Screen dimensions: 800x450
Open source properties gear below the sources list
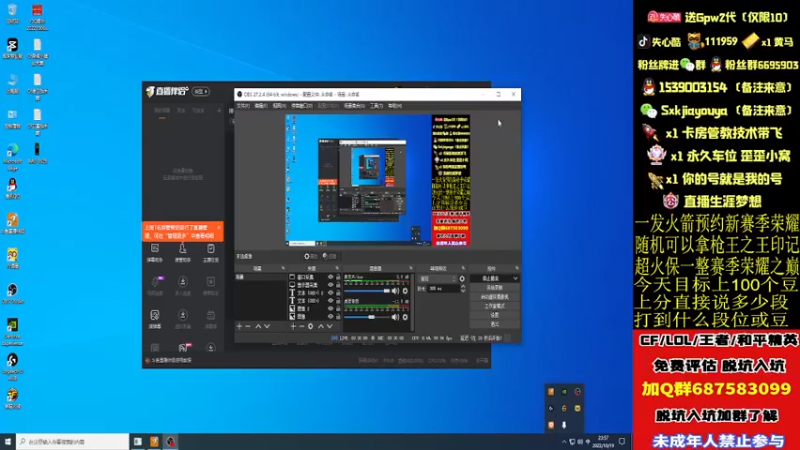point(311,326)
